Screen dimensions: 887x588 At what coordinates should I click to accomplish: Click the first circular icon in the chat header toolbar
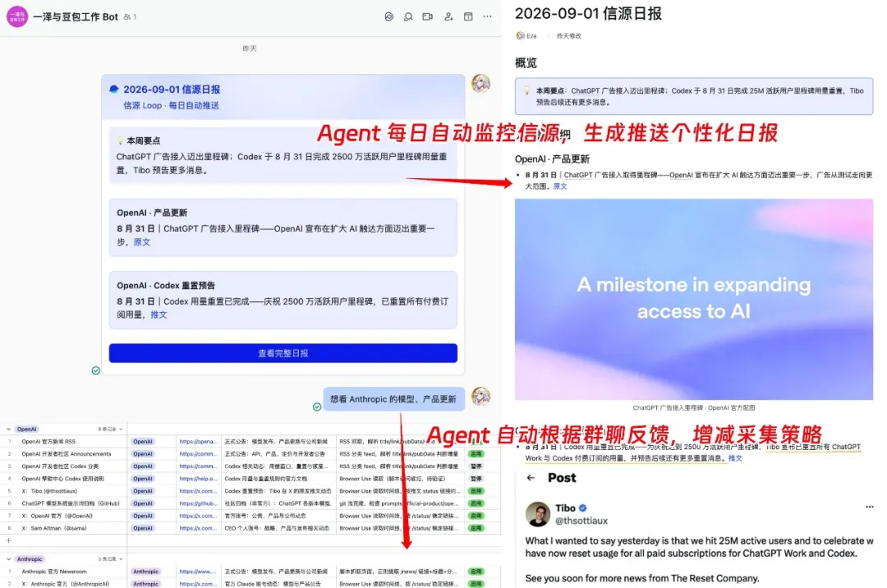[x=388, y=17]
